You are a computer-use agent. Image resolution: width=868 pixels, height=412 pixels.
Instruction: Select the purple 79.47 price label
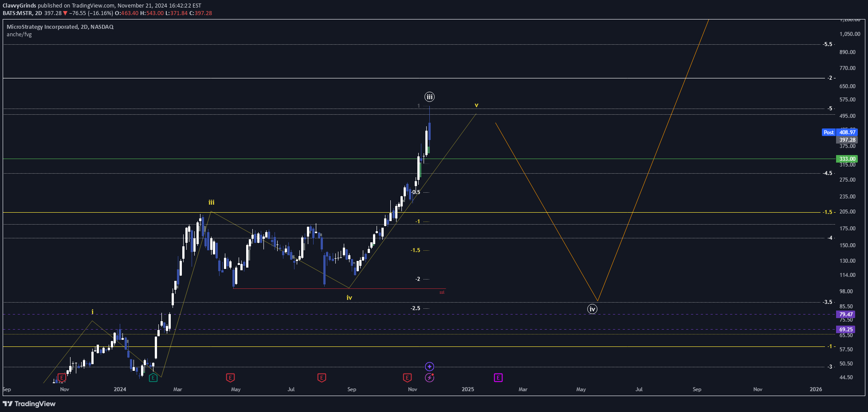point(846,315)
